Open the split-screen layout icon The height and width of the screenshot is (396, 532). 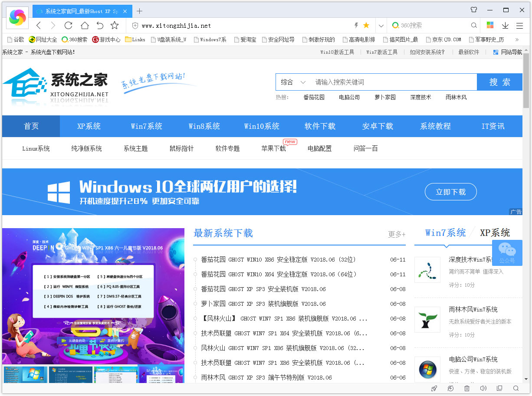pyautogui.click(x=499, y=389)
